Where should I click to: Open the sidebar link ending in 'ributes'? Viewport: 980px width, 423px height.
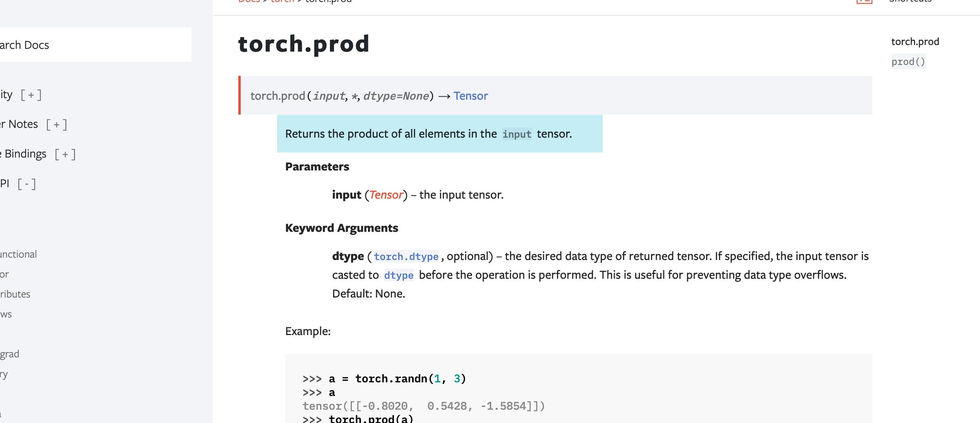coord(15,294)
